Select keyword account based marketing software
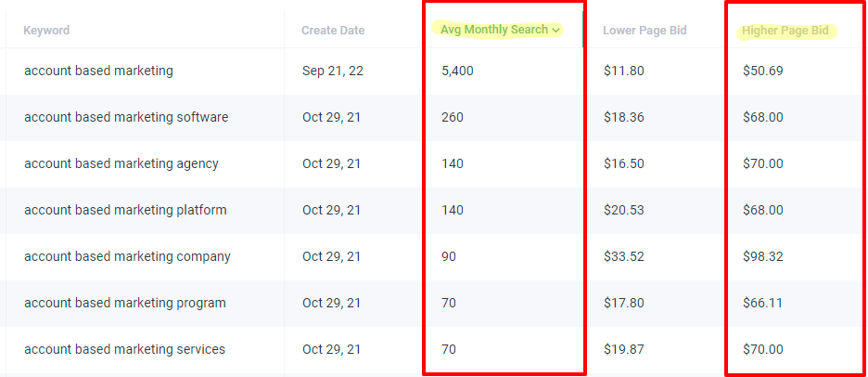868x377 pixels. (126, 118)
